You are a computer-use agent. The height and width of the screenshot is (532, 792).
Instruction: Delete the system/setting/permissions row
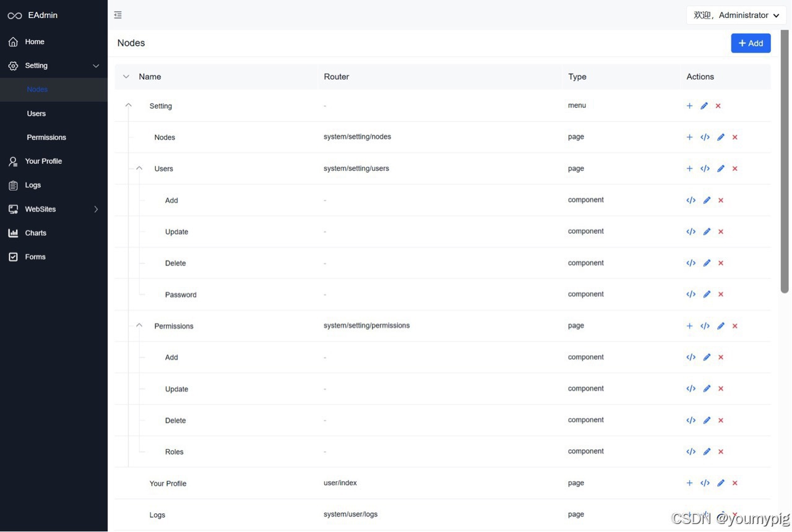coord(735,326)
